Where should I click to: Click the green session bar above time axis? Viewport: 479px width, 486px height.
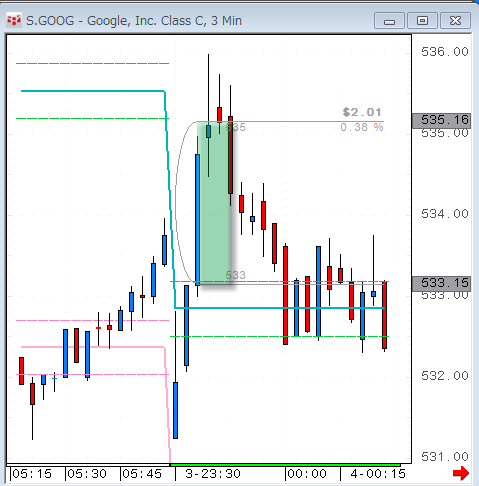(x=285, y=465)
